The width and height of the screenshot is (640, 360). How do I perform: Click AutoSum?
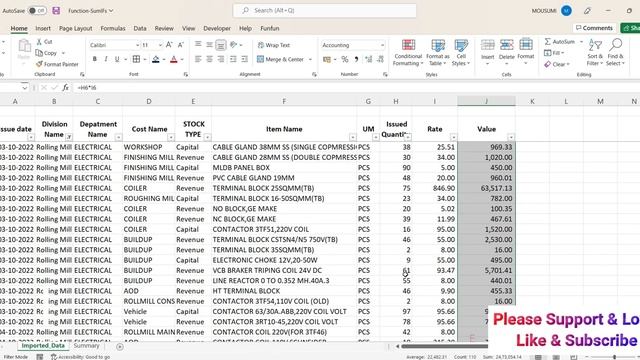point(561,42)
